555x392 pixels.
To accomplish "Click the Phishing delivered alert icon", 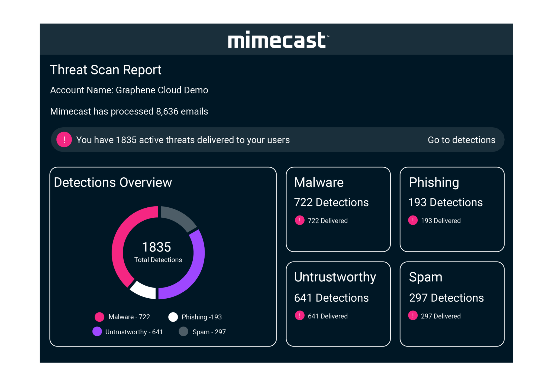I will (413, 220).
